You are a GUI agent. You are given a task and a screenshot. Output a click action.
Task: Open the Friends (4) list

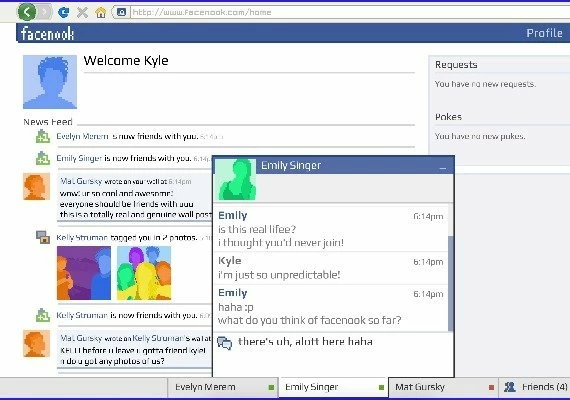click(x=535, y=387)
